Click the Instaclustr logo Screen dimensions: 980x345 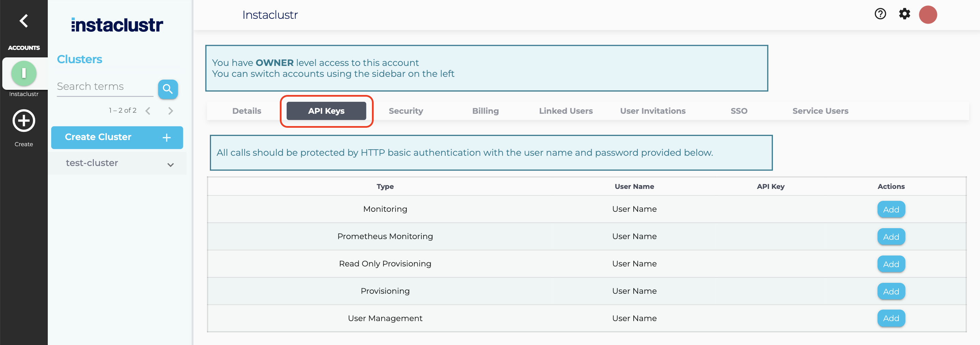click(117, 24)
